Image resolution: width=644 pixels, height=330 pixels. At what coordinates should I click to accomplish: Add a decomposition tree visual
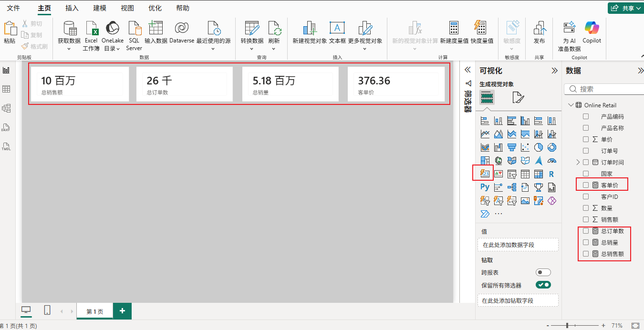[x=512, y=187]
